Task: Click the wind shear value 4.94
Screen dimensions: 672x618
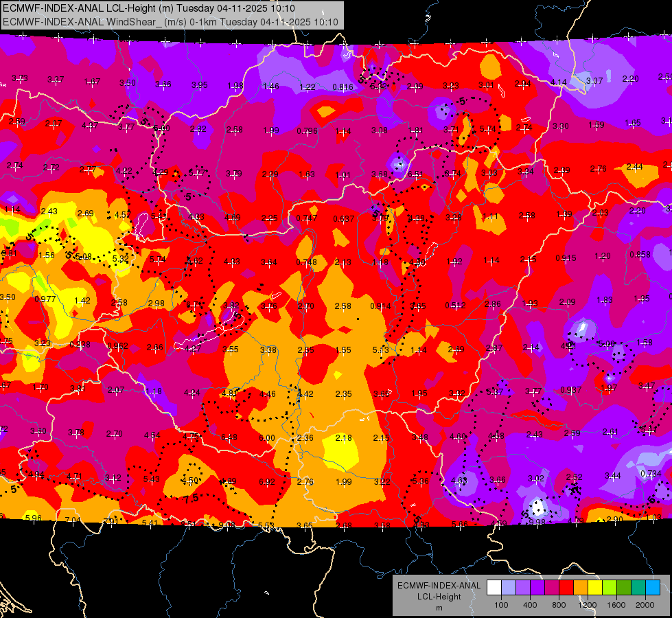Action: tap(36, 474)
